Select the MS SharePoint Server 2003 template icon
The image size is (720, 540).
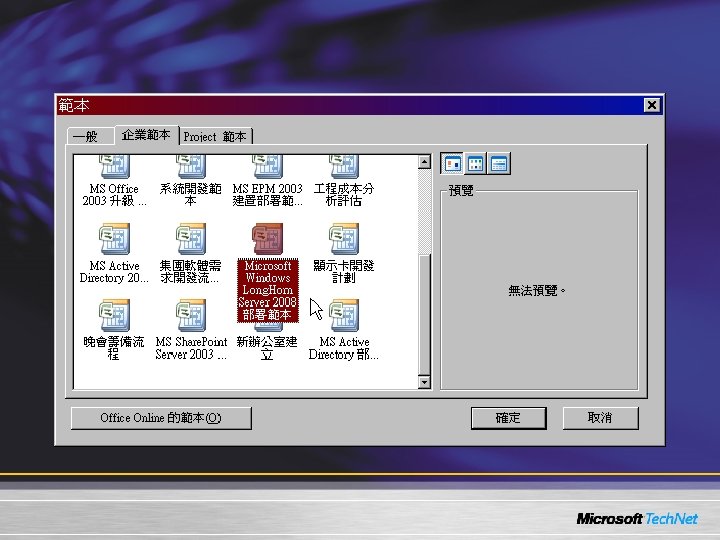pyautogui.click(x=191, y=315)
